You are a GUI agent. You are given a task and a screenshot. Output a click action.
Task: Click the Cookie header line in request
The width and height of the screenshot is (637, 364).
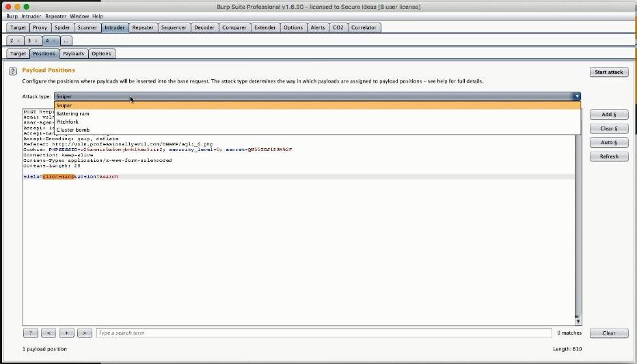click(x=158, y=150)
